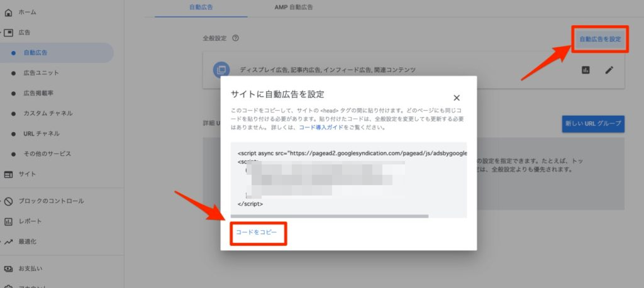This screenshot has height=288, width=644.
Task: Click the コードをコピー button
Action: [257, 233]
